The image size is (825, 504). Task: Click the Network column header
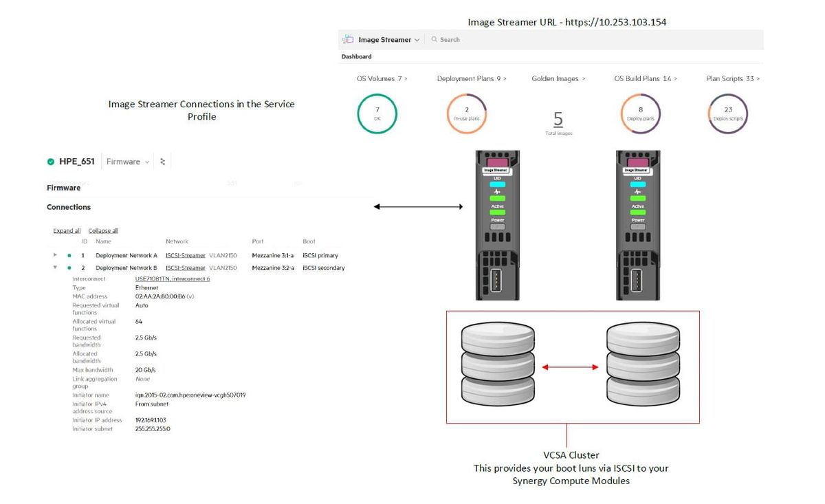click(177, 242)
